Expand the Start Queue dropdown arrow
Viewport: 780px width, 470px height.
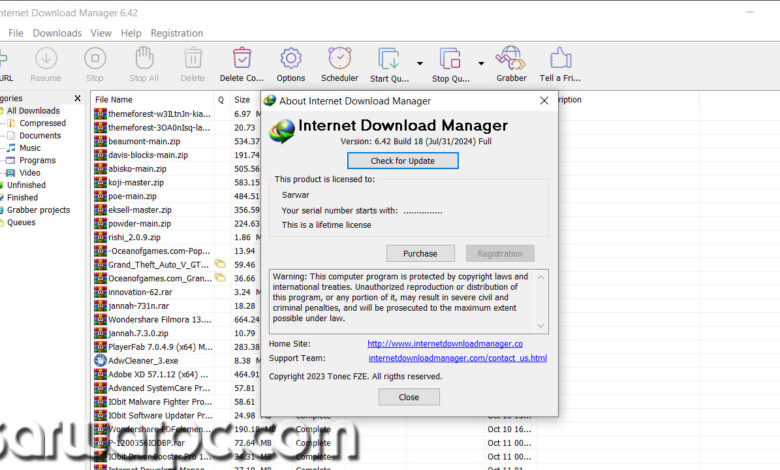[x=420, y=63]
